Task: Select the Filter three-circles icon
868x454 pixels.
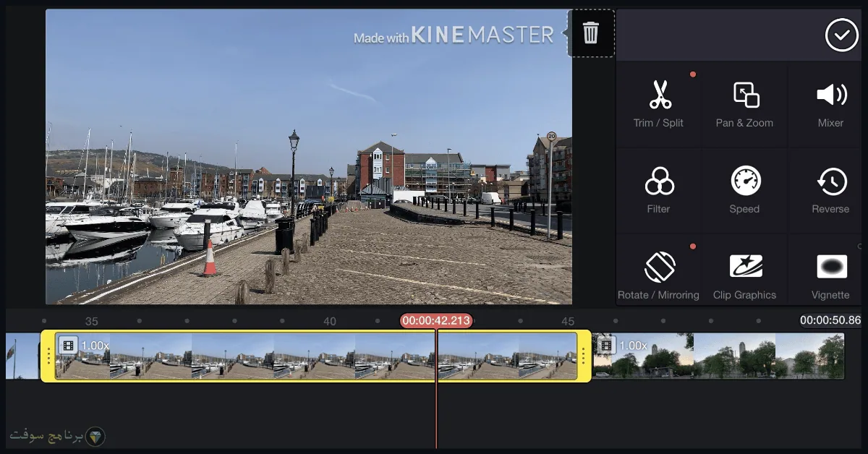Action: pos(658,191)
